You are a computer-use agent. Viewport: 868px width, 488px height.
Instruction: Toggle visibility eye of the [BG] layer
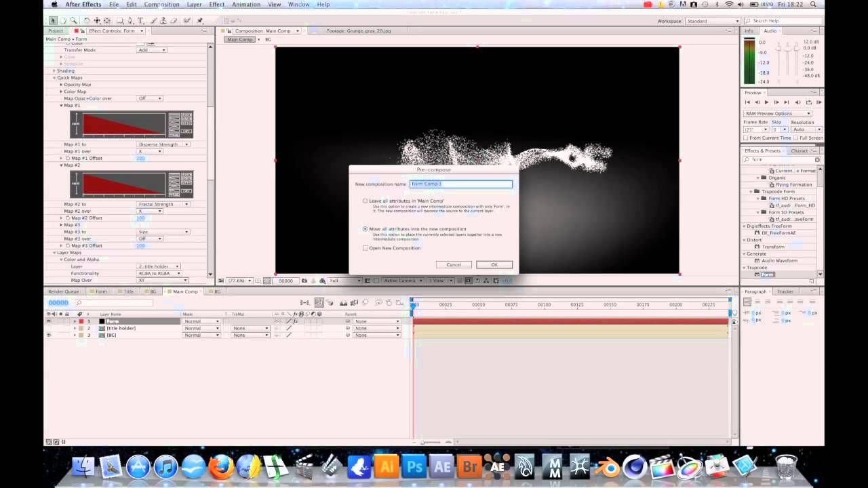(x=49, y=335)
